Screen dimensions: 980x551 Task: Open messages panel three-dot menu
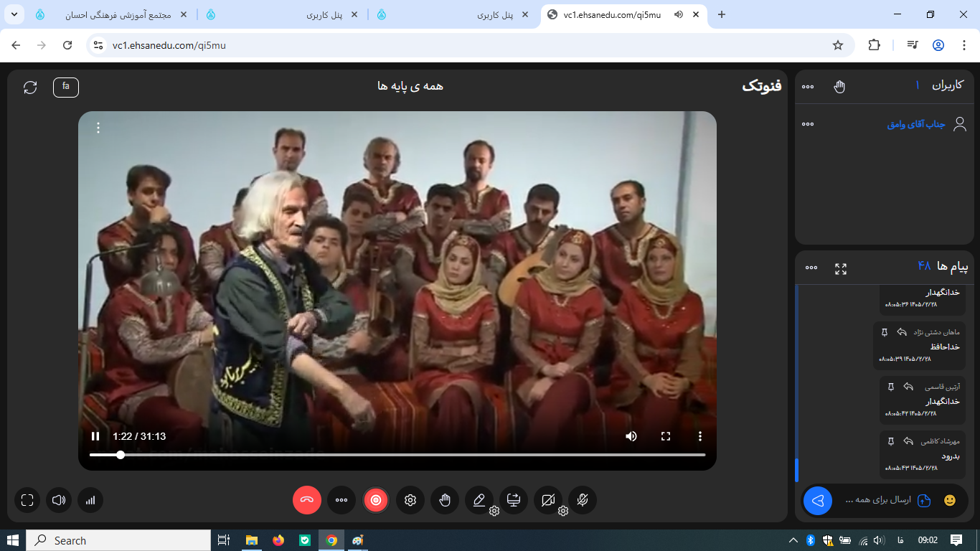point(811,268)
